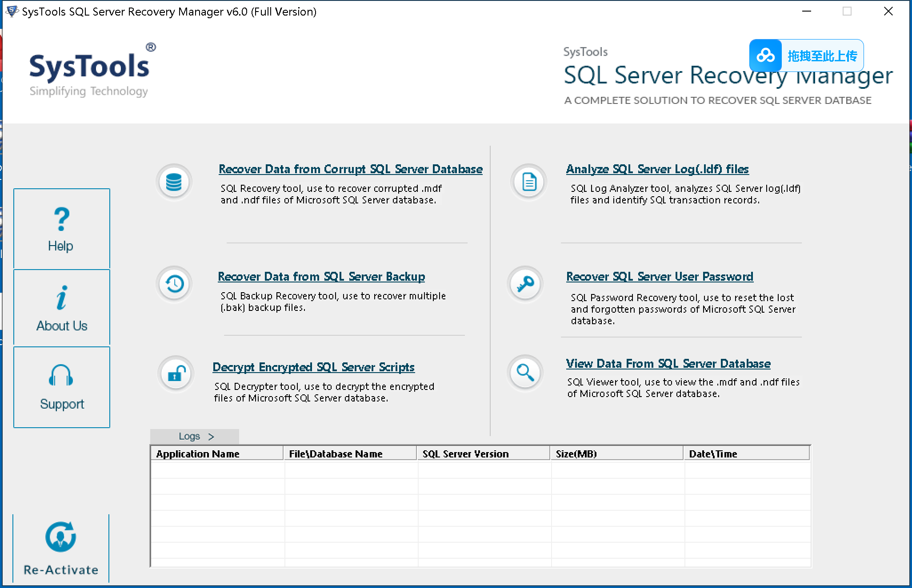
Task: Click the open padlock decrypt scripts icon
Action: coord(176,373)
